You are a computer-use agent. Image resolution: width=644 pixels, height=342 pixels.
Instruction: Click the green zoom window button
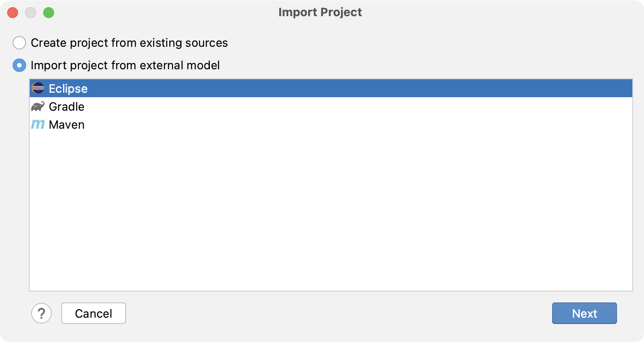[49, 13]
